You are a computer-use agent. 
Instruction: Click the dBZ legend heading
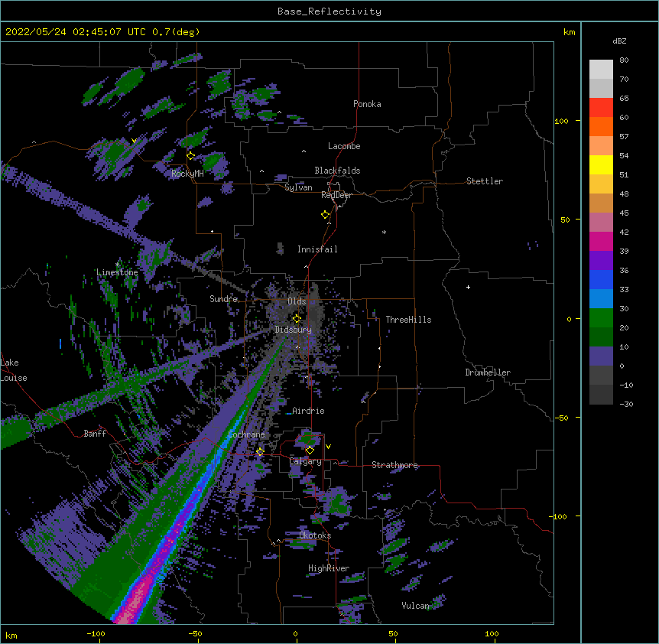[x=619, y=41]
